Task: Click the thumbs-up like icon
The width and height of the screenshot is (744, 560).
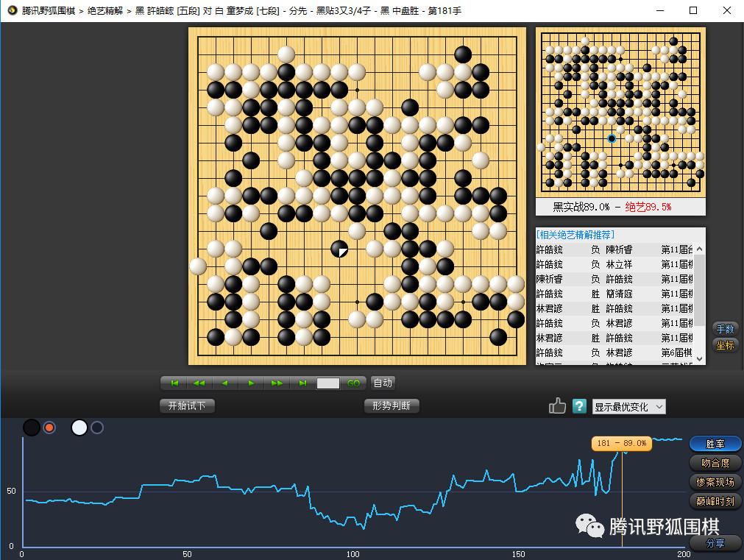Action: pyautogui.click(x=557, y=405)
